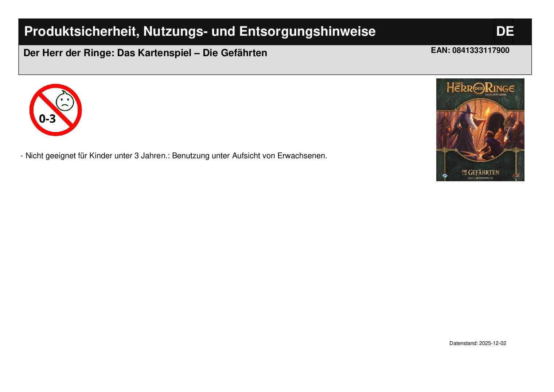Select the DE language label in header
Screen dimensions: 554x392
click(504, 32)
